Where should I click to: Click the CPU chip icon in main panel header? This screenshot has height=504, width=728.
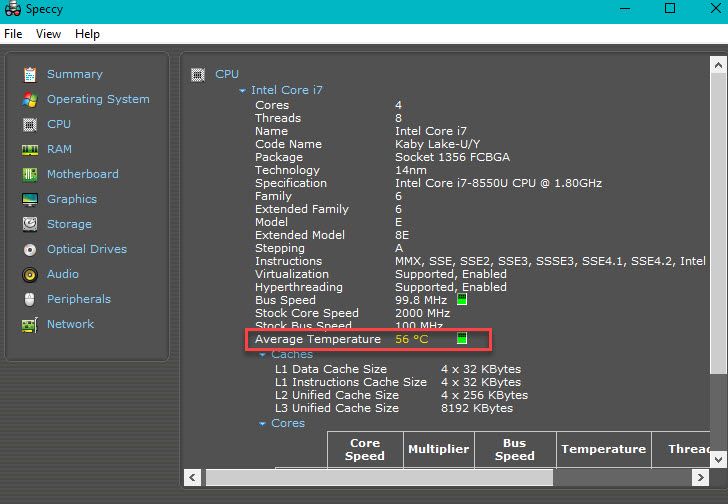[198, 74]
